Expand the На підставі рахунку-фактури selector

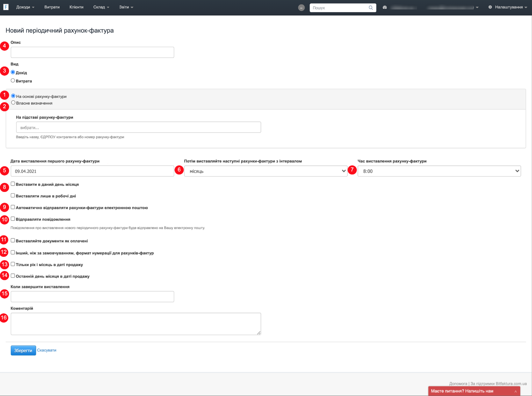pos(138,127)
